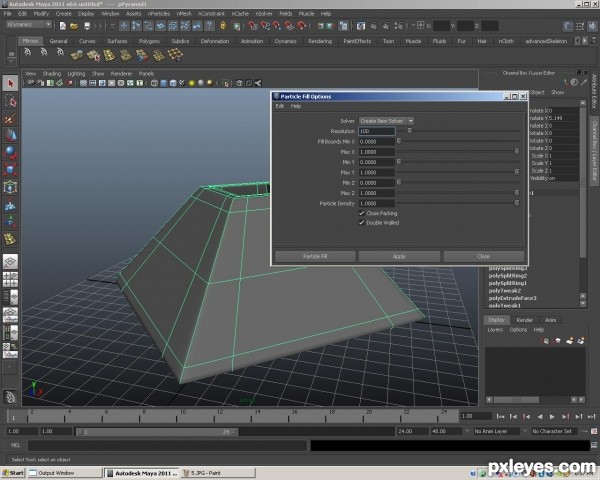Screen dimensions: 600x480
Task: Choose the Paint Selection tool
Action: 10,119
